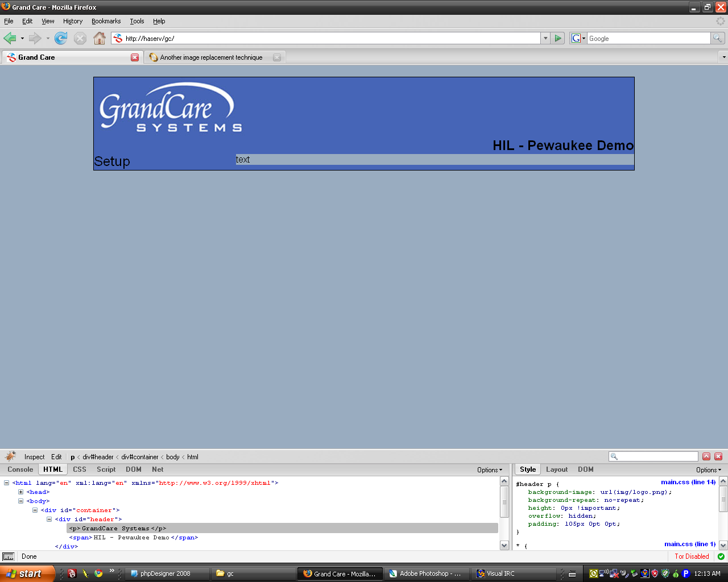Focus the address bar URL field
The width and height of the screenshot is (728, 582).
tap(332, 38)
